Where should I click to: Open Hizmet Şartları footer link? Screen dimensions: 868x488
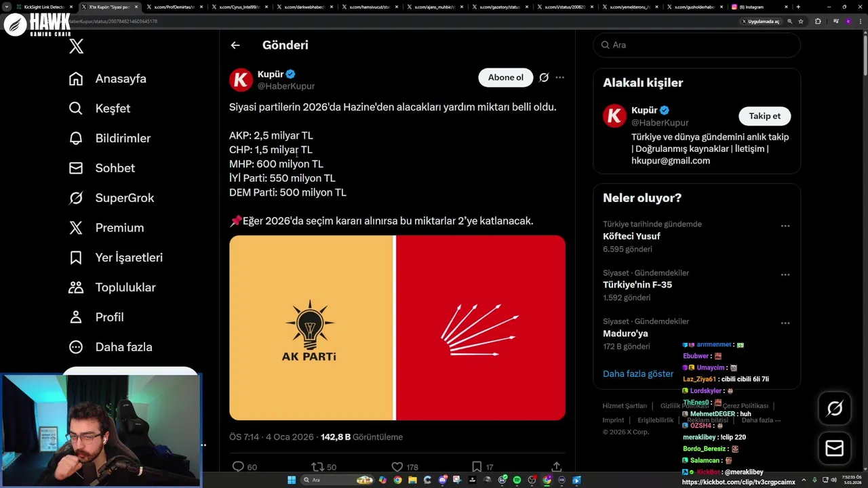[x=625, y=406]
